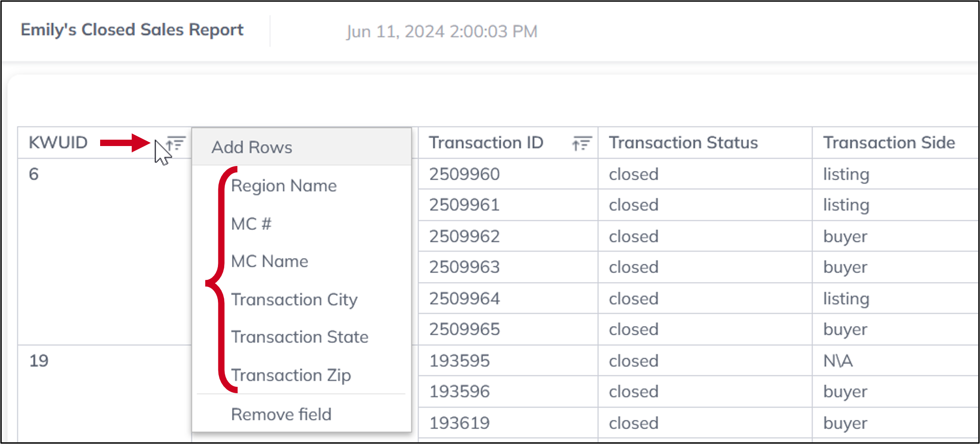The image size is (980, 444).
Task: Add Transaction City as a row field
Action: [294, 299]
